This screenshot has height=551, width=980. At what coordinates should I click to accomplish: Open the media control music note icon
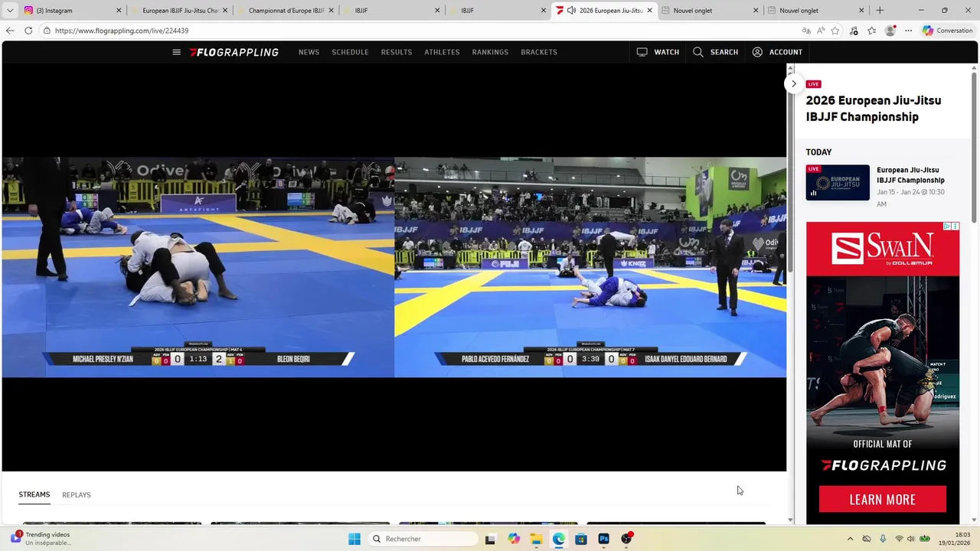(x=854, y=31)
